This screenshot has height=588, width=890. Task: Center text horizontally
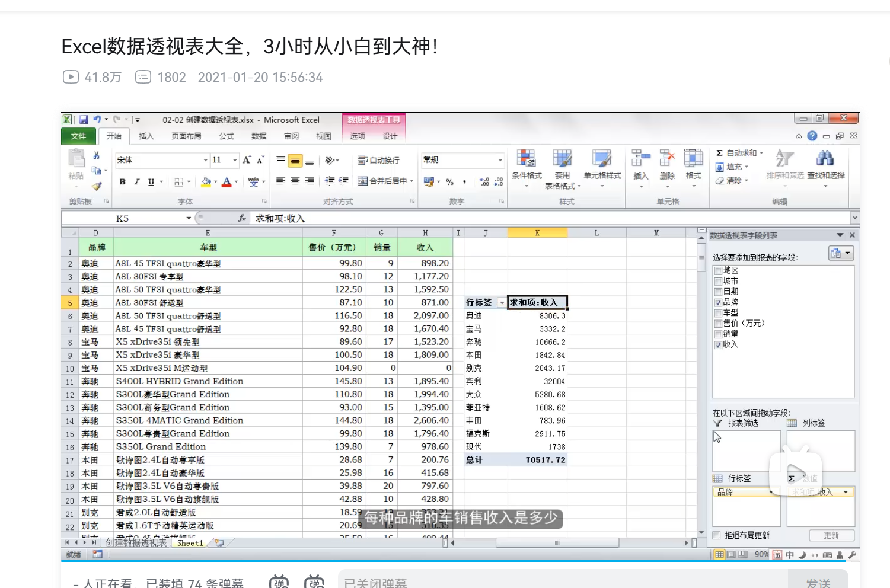click(295, 181)
